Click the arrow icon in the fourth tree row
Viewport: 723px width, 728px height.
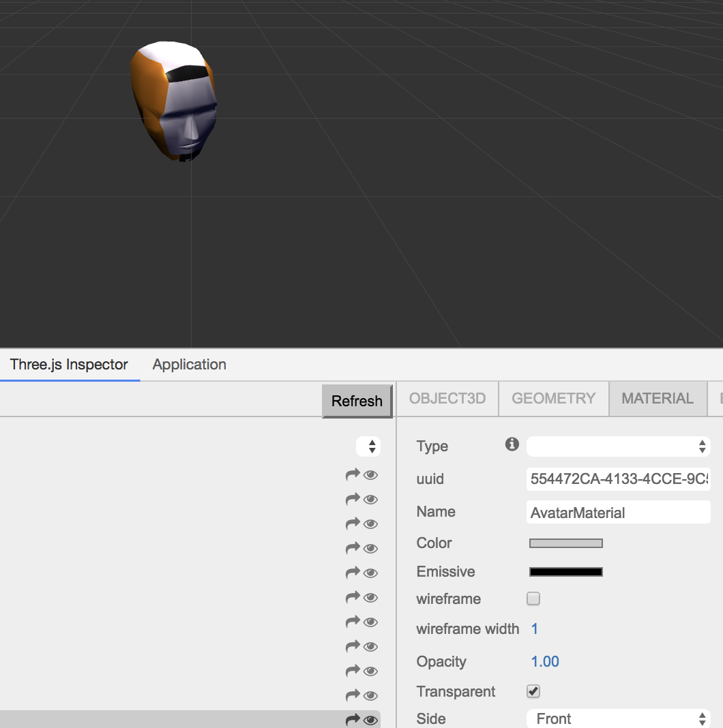(x=353, y=548)
